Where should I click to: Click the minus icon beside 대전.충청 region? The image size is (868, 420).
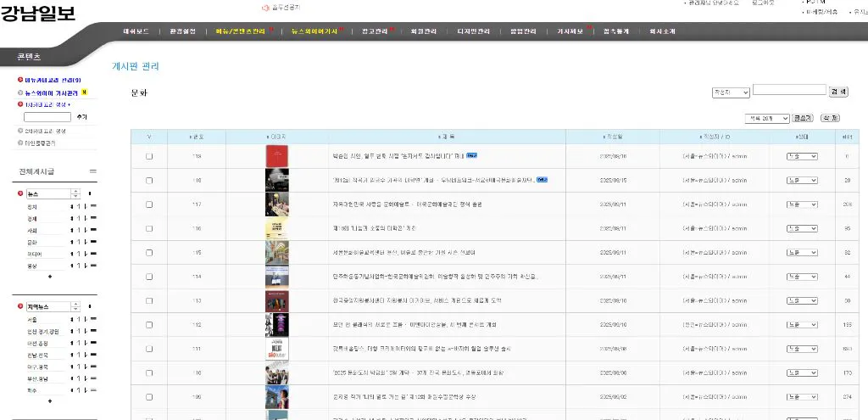tap(93, 343)
